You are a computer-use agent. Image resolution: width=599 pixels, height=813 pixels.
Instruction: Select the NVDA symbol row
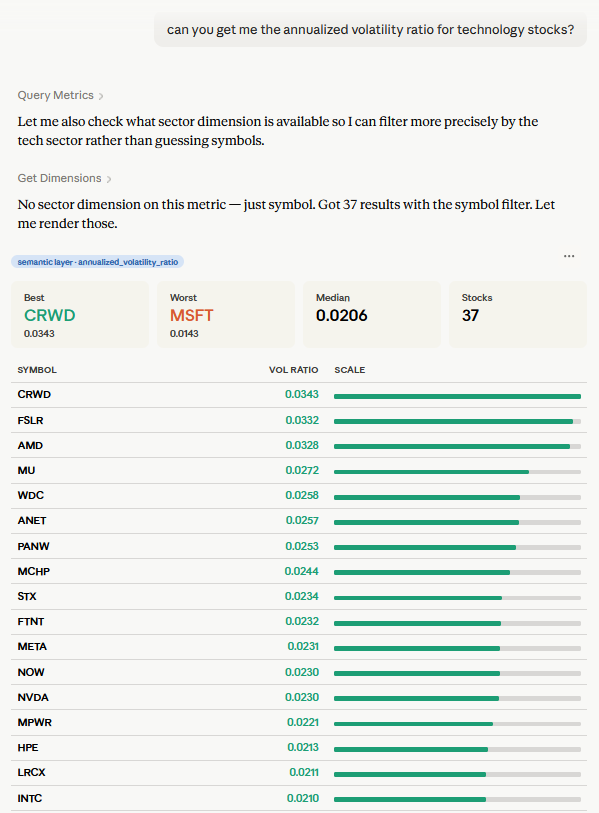tap(299, 697)
